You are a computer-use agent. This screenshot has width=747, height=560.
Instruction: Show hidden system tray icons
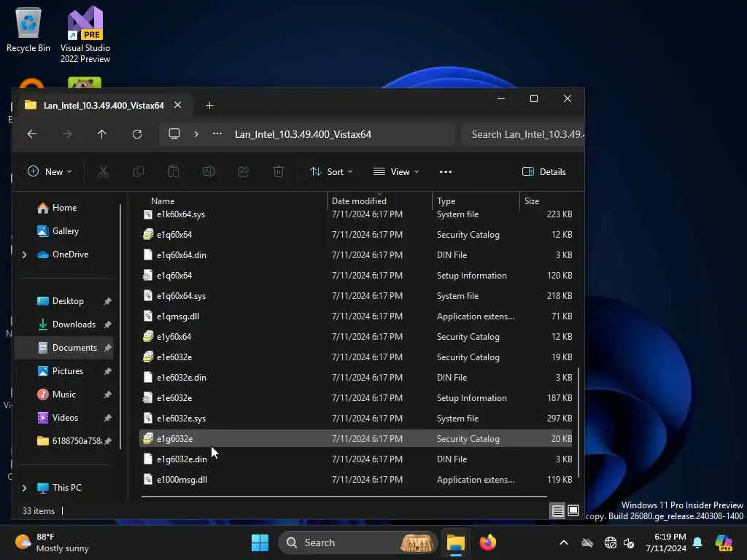[564, 542]
